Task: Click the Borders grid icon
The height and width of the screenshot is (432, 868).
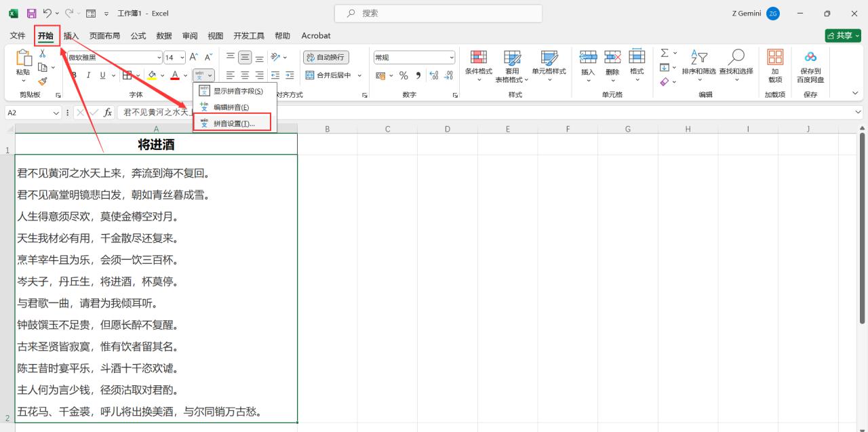Action: [x=128, y=75]
